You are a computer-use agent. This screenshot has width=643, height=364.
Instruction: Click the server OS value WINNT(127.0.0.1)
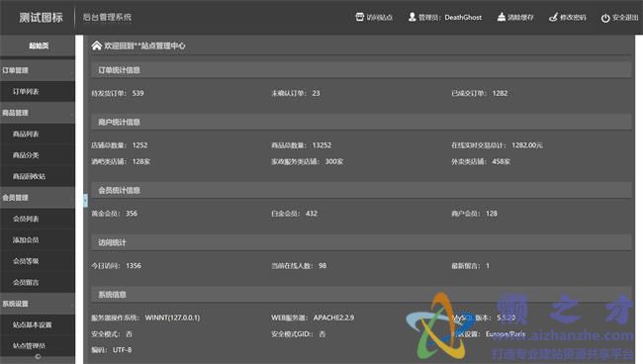coord(172,318)
